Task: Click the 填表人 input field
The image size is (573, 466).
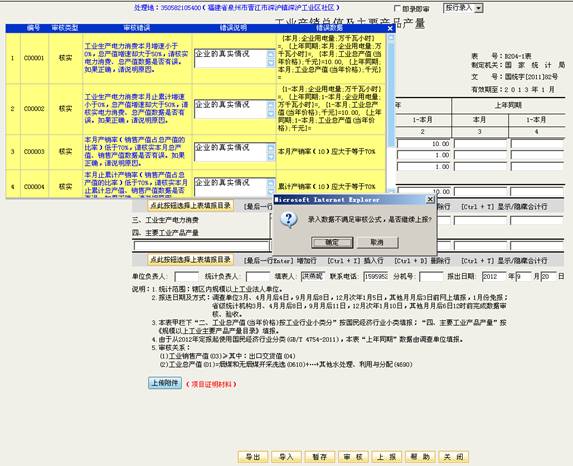Action: [313, 277]
